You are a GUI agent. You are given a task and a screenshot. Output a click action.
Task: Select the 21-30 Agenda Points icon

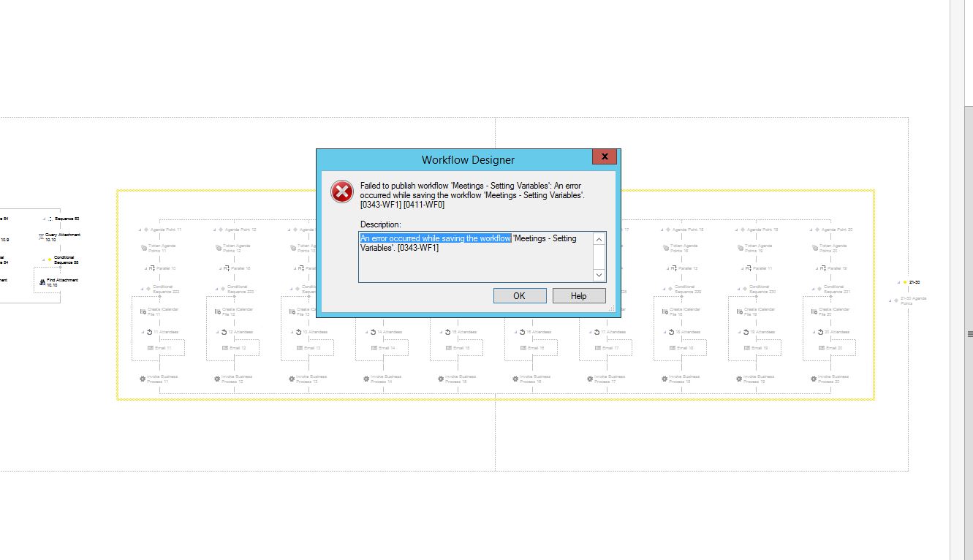[x=896, y=300]
